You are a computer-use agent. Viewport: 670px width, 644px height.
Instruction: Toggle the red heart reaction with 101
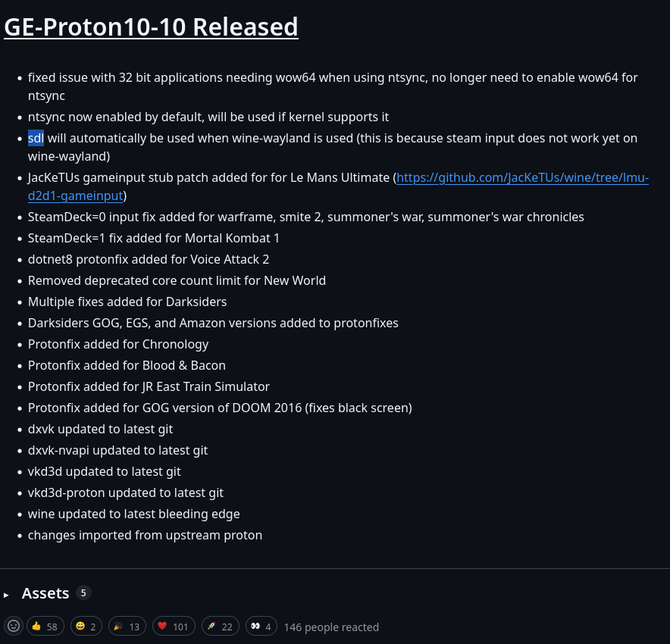click(174, 627)
